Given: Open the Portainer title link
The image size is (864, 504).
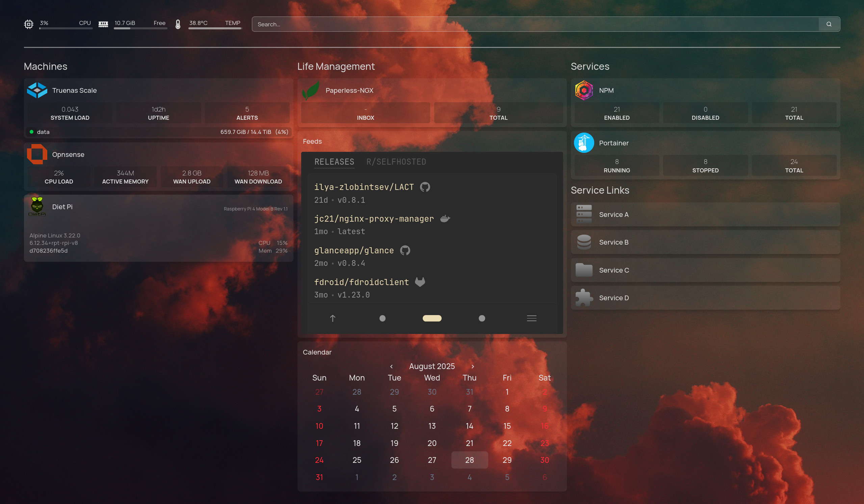Looking at the screenshot, I should coord(614,143).
